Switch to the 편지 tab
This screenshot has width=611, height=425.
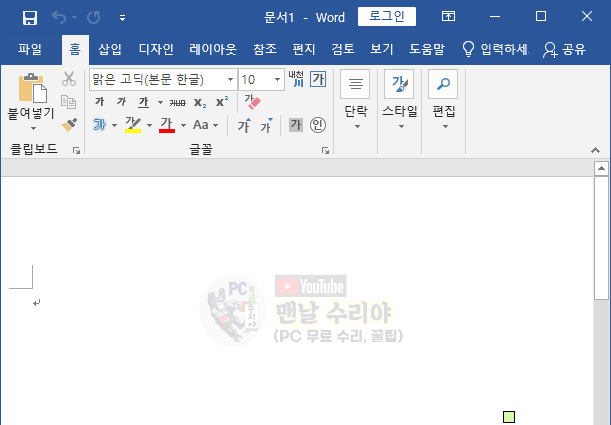304,49
